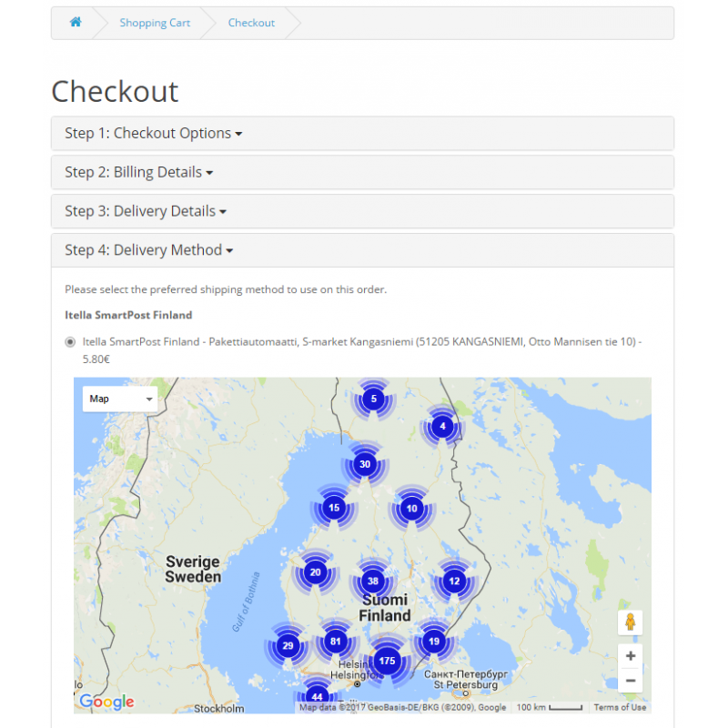Click the map cluster marker labeled 4
Viewport: 728px width, 728px height.
[x=442, y=426]
